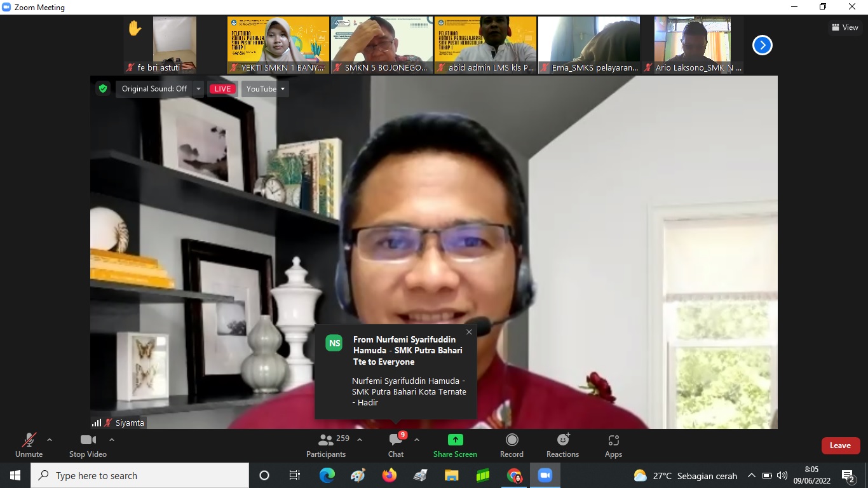Screen dimensions: 868x488
Task: Open Task View on the taskbar
Action: [x=295, y=475]
